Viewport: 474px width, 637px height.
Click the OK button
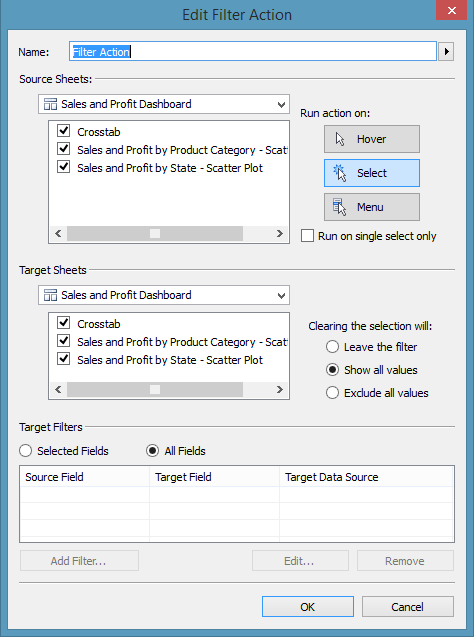[x=307, y=607]
